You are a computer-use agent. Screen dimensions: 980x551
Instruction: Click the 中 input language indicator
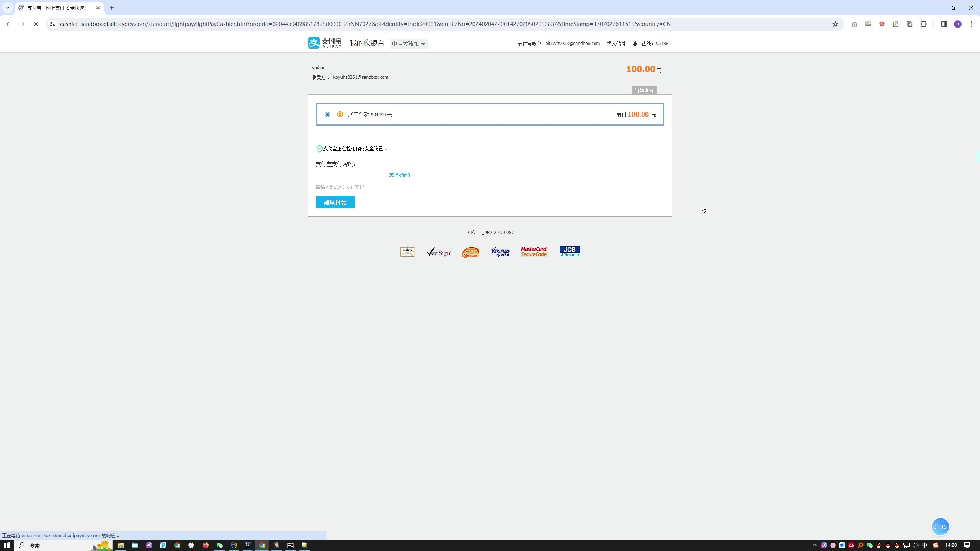click(925, 545)
